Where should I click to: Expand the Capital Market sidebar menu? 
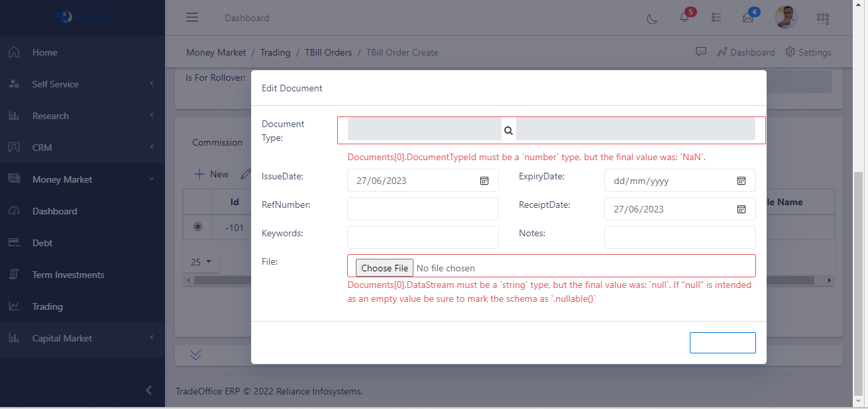pyautogui.click(x=82, y=338)
